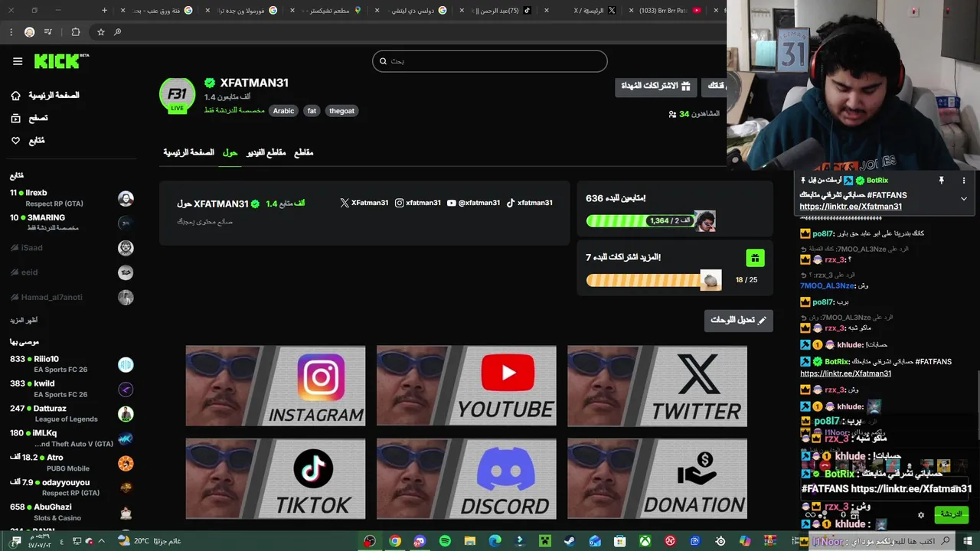This screenshot has width=980, height=551.
Task: Click the thegoat tag
Action: [x=341, y=111]
